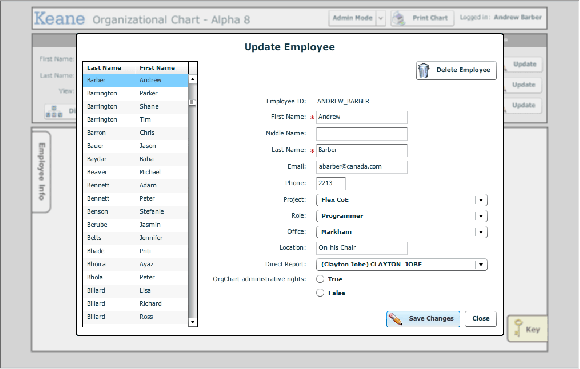Select the Bennett Peter row
The height and width of the screenshot is (369, 580).
point(136,199)
